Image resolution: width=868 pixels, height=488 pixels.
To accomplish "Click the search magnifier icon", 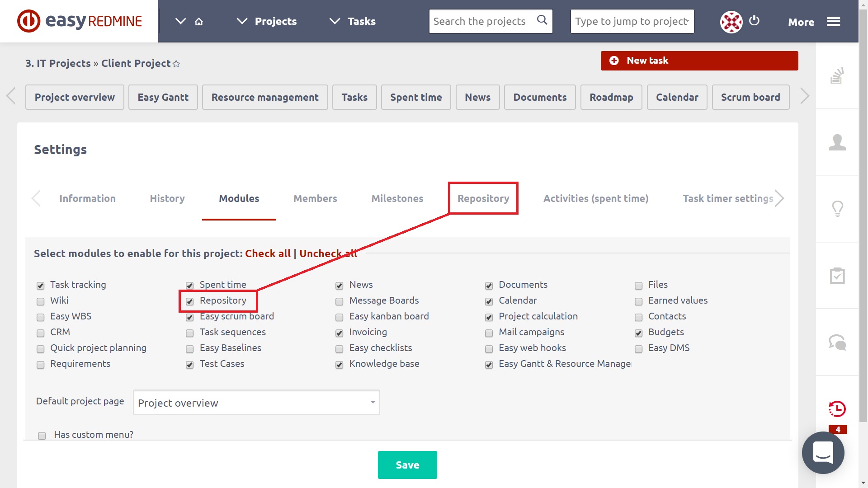I will coord(542,20).
